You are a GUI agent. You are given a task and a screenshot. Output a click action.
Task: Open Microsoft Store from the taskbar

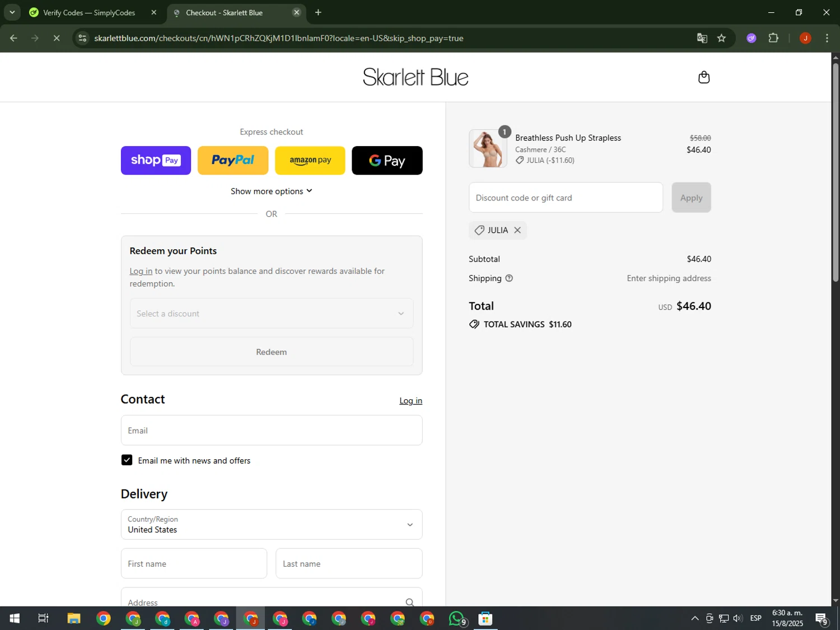pyautogui.click(x=486, y=618)
